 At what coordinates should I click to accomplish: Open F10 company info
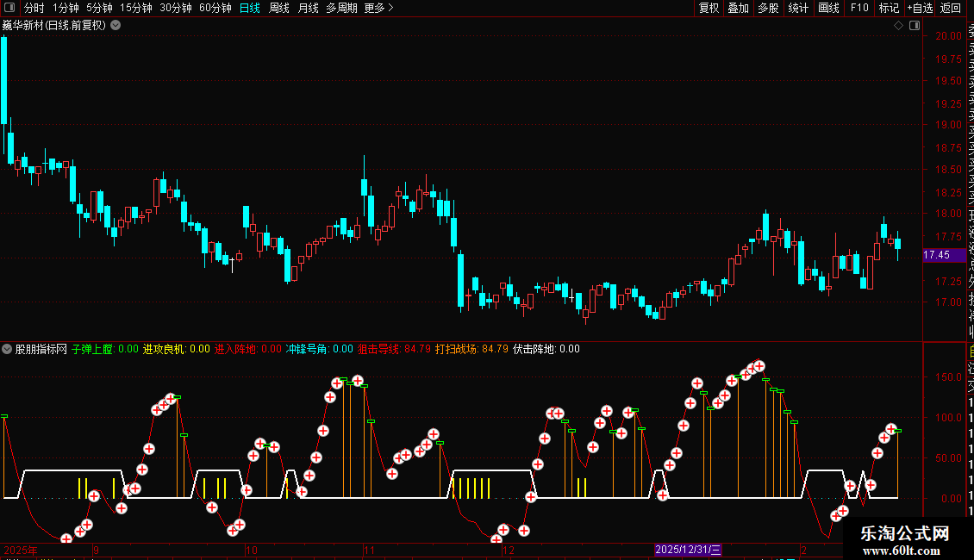[x=859, y=8]
